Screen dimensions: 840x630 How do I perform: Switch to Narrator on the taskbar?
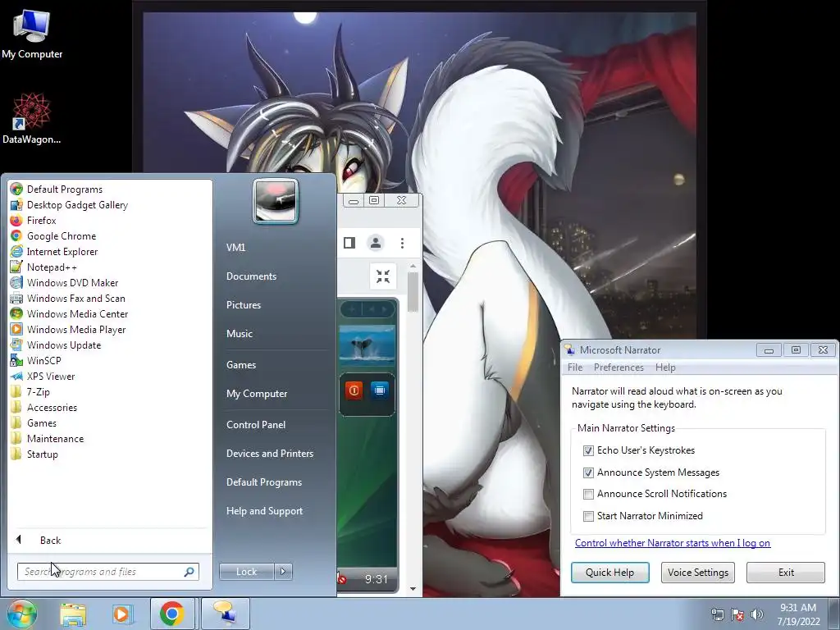[x=225, y=614]
